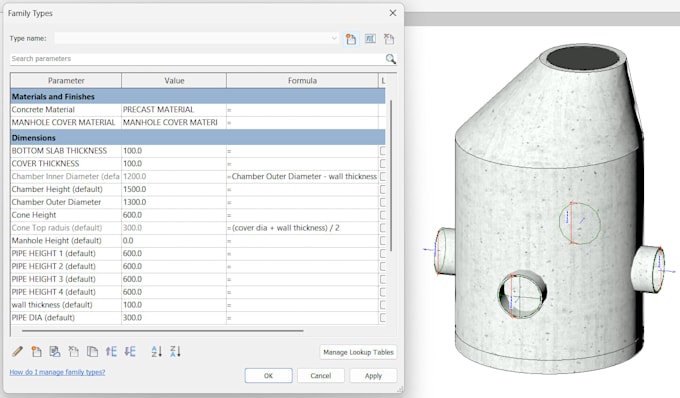Image resolution: width=680 pixels, height=398 pixels.
Task: Click the OK button
Action: coord(268,376)
